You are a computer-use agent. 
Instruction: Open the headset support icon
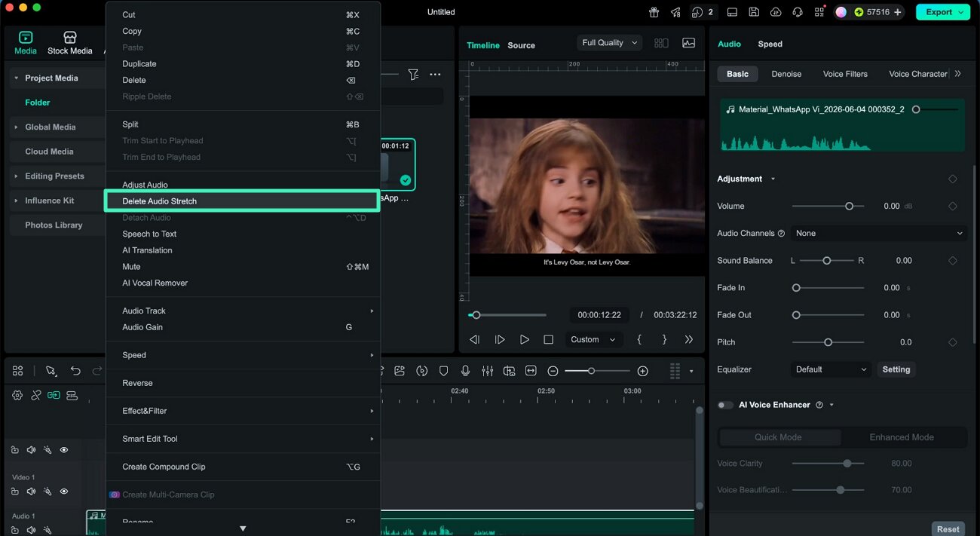798,12
